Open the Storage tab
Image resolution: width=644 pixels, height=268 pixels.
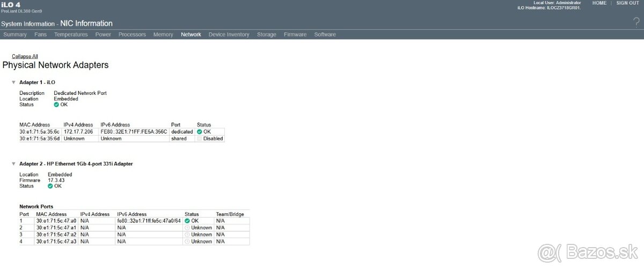[267, 34]
